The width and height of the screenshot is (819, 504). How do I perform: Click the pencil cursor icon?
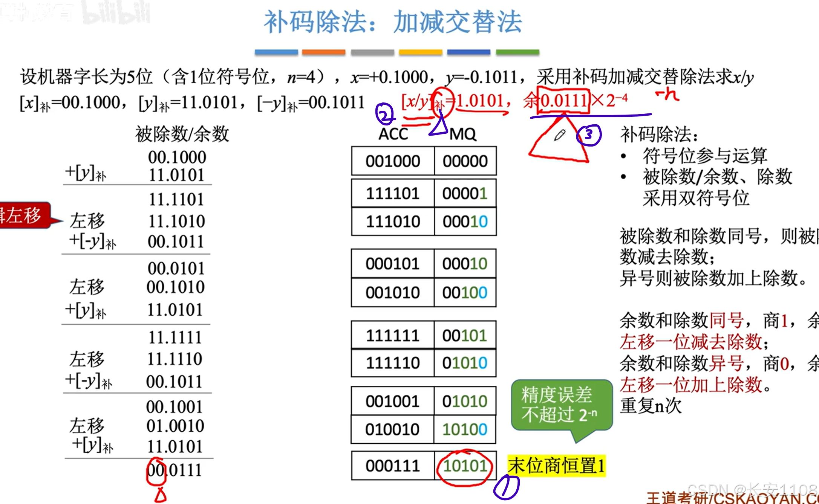pos(560,135)
